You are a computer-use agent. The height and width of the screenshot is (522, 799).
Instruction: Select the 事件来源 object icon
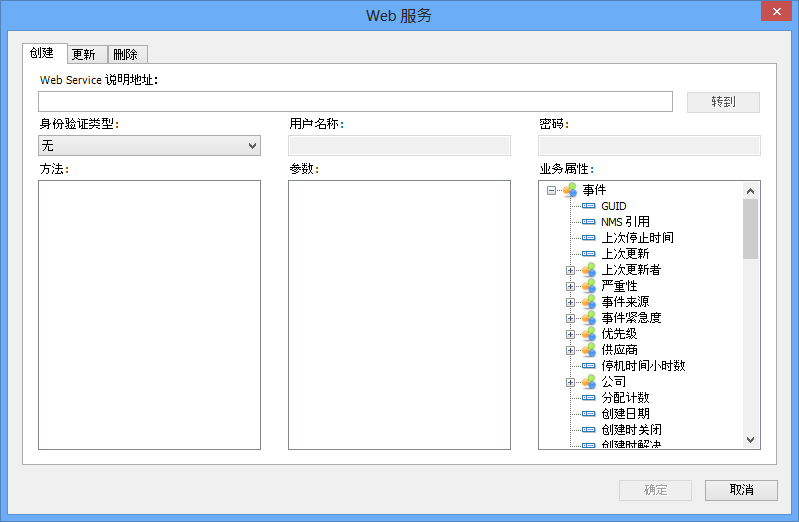pyautogui.click(x=588, y=302)
